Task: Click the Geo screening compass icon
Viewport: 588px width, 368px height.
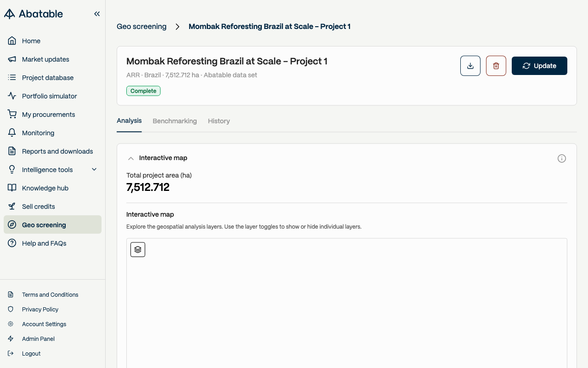Action: point(12,225)
